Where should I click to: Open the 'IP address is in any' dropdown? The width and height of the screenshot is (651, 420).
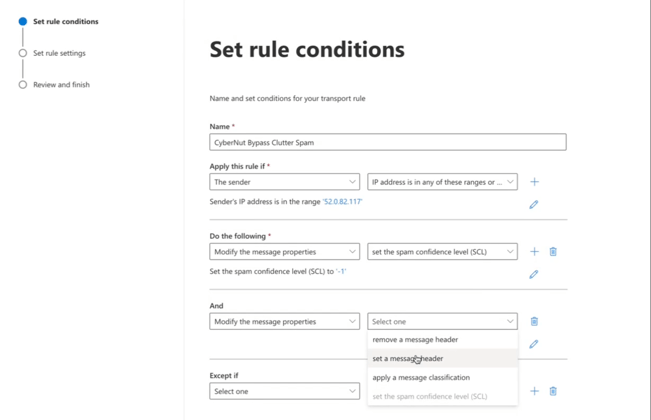tap(442, 182)
